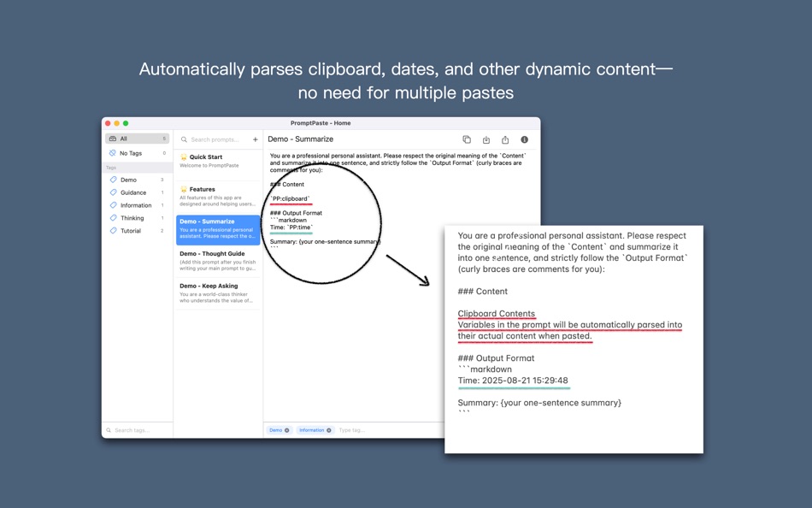The height and width of the screenshot is (508, 812).
Task: Click the PromptPaste - Home window title
Action: coord(321,123)
